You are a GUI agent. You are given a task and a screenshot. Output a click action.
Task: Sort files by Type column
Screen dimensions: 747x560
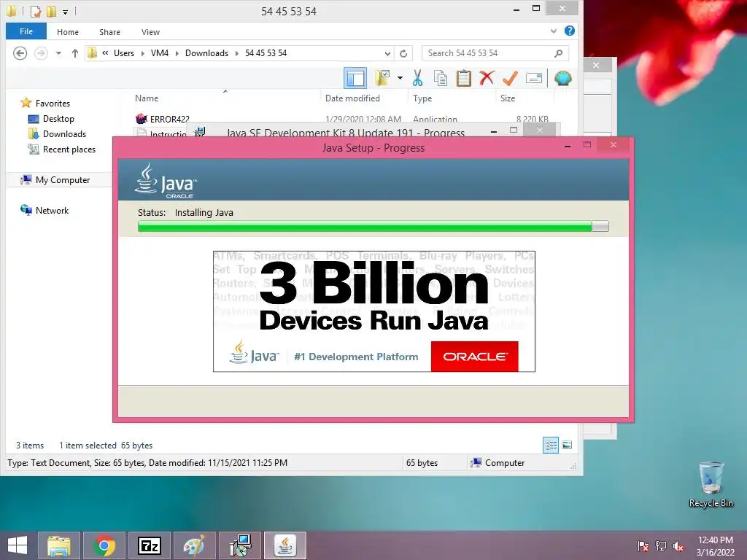pos(422,98)
